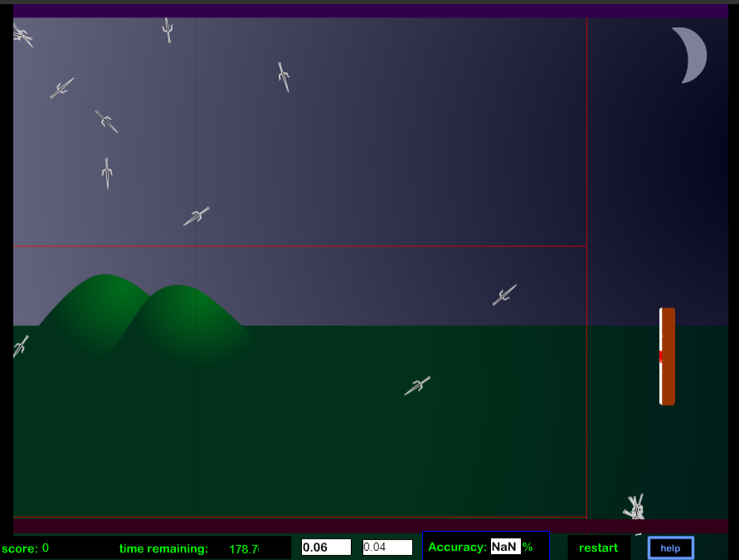
Task: Click the "Accuracy:" label
Action: click(x=457, y=547)
